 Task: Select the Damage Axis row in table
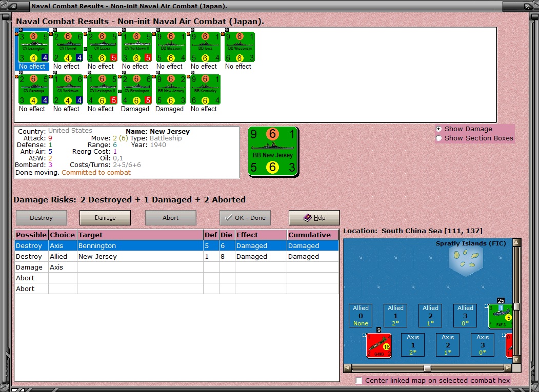[x=177, y=267]
